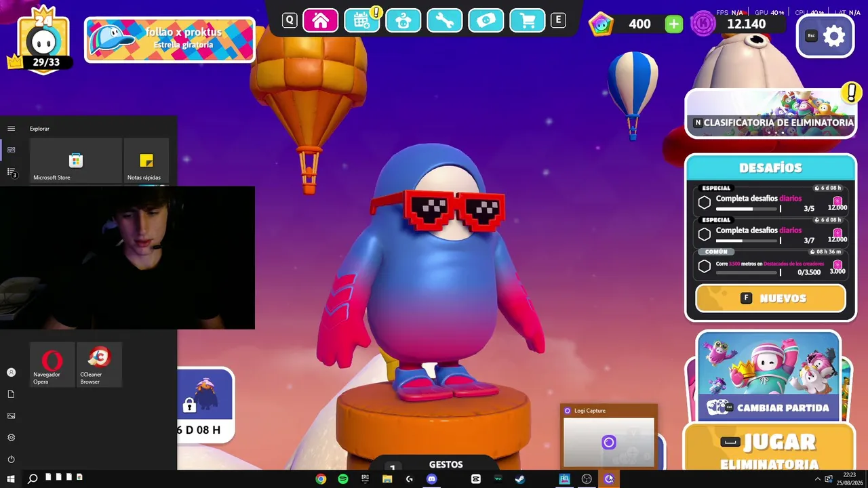Start the game with Jugar Eliminatoria

click(x=768, y=448)
